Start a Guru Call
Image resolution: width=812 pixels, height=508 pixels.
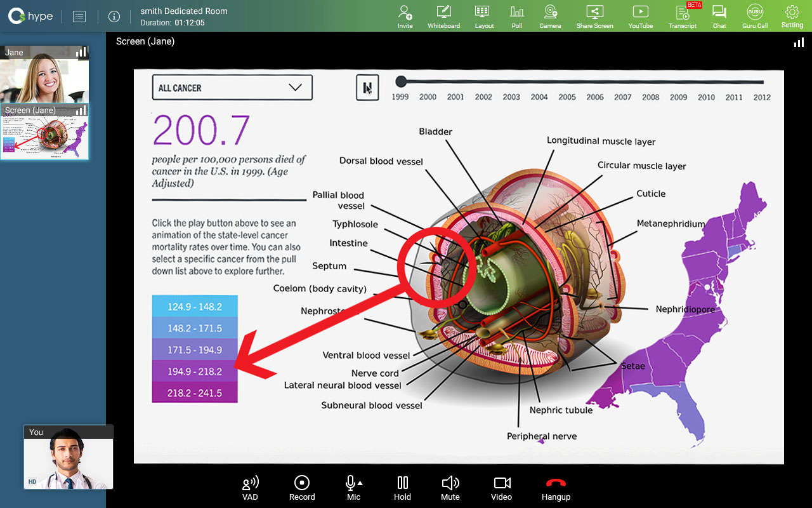755,17
